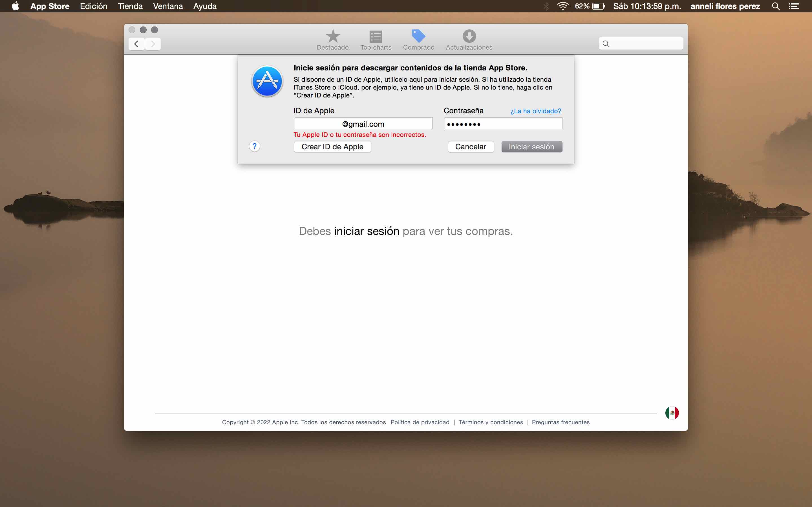Image resolution: width=812 pixels, height=507 pixels.
Task: Open the Wi-Fi status menu
Action: [x=563, y=6]
